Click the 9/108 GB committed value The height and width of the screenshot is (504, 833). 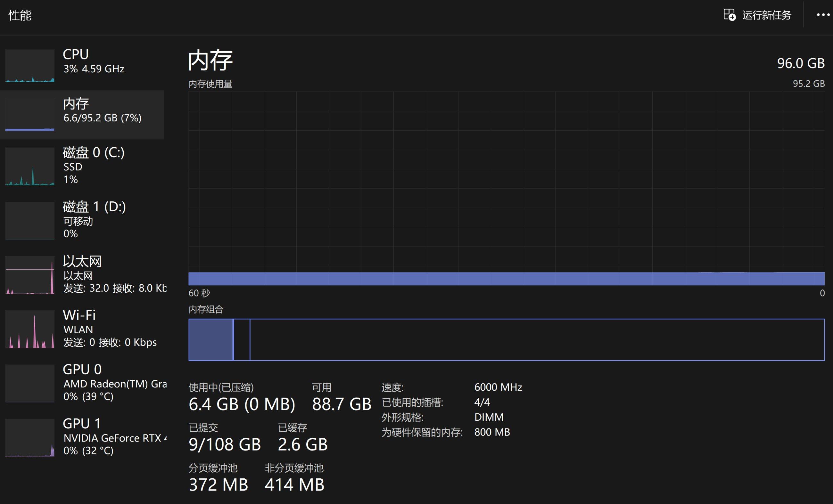tap(225, 444)
